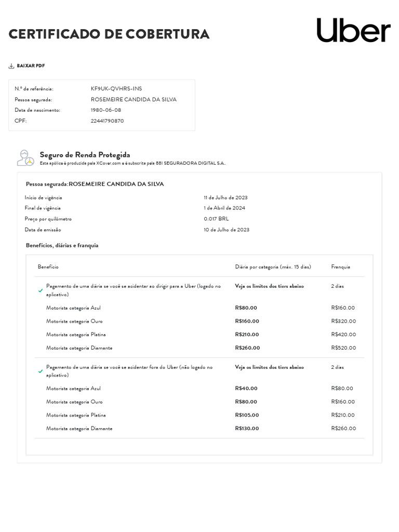399x532 pixels.
Task: Select end date 1 de Abril de 2024
Action: 224,208
